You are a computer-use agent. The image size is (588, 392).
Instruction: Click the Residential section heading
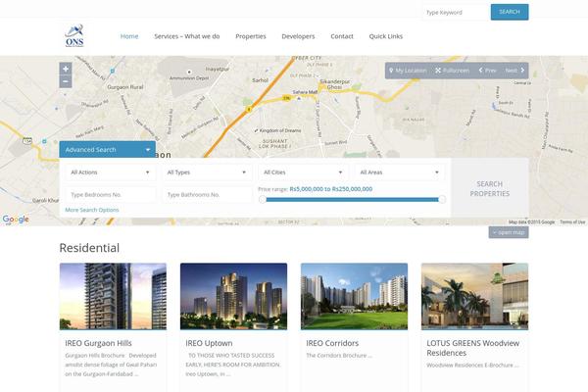click(x=89, y=248)
